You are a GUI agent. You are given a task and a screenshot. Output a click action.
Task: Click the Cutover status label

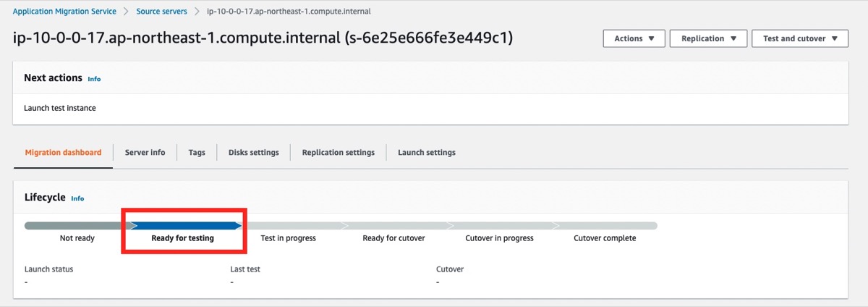pos(450,269)
